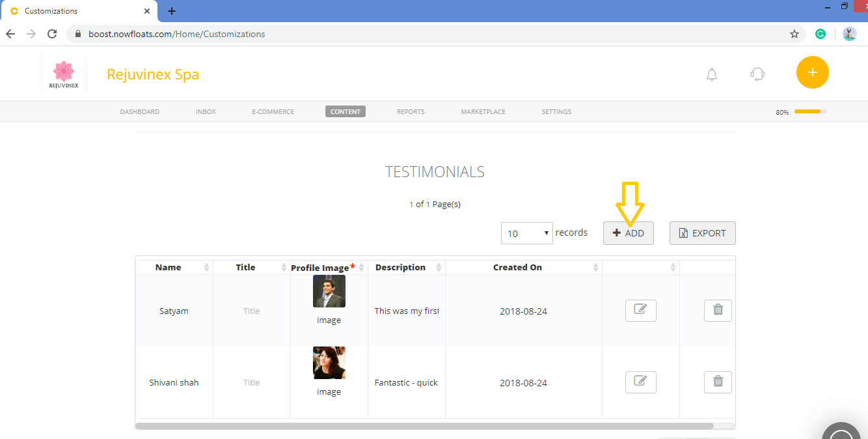Screen dimensions: 868x439
Task: Close the Customizations browser tab
Action: tap(147, 11)
